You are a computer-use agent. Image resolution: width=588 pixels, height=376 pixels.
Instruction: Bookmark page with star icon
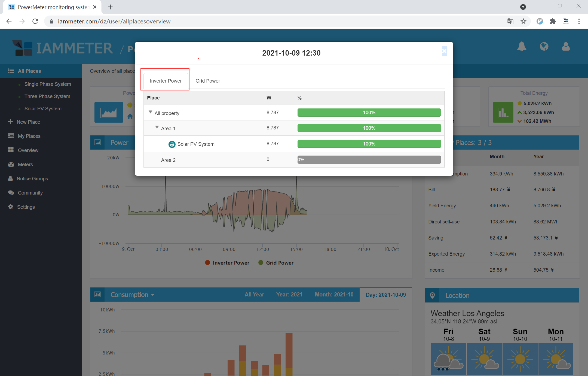[x=523, y=21]
